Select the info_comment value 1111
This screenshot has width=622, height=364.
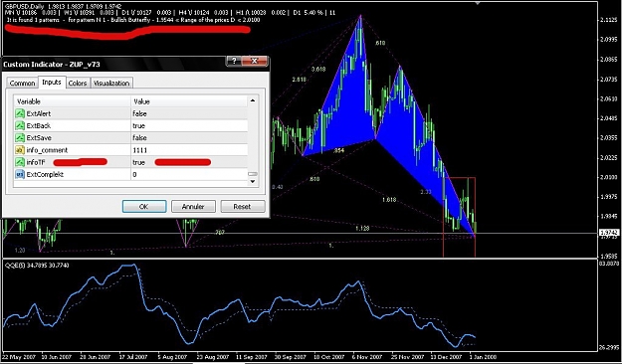tap(140, 150)
